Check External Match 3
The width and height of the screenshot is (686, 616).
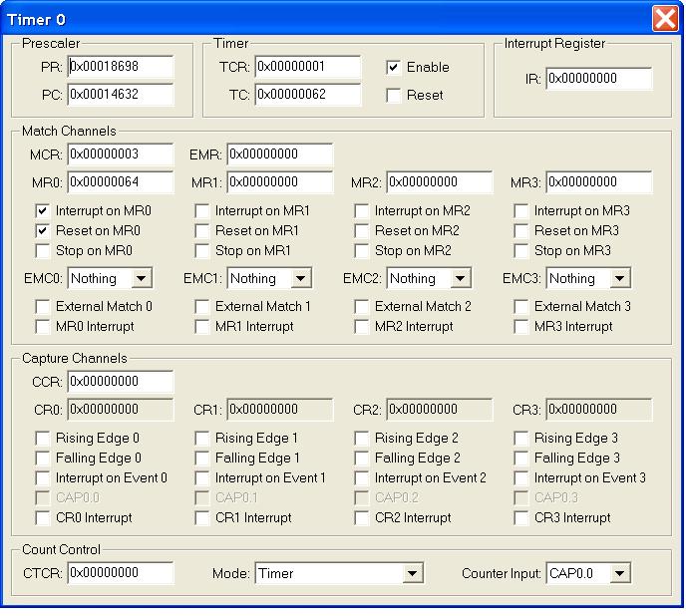point(521,307)
